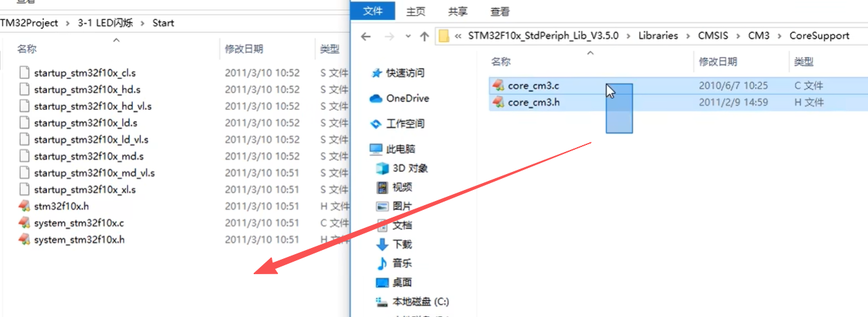Expand the chevron after CM3 breadcrumb
Screen dimensions: 868x317
[779, 36]
